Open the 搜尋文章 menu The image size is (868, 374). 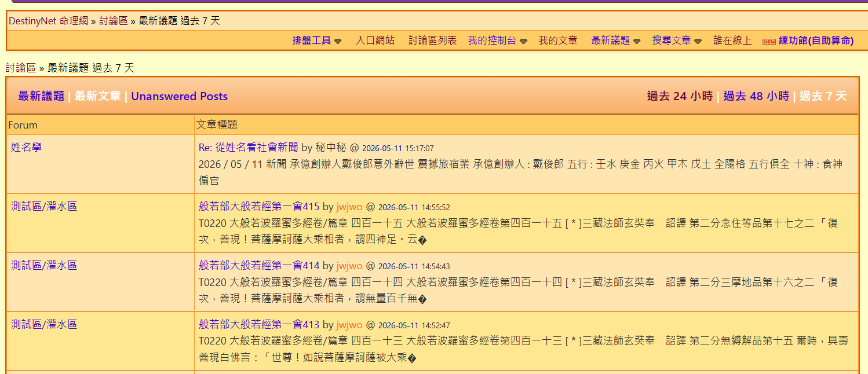click(x=672, y=41)
